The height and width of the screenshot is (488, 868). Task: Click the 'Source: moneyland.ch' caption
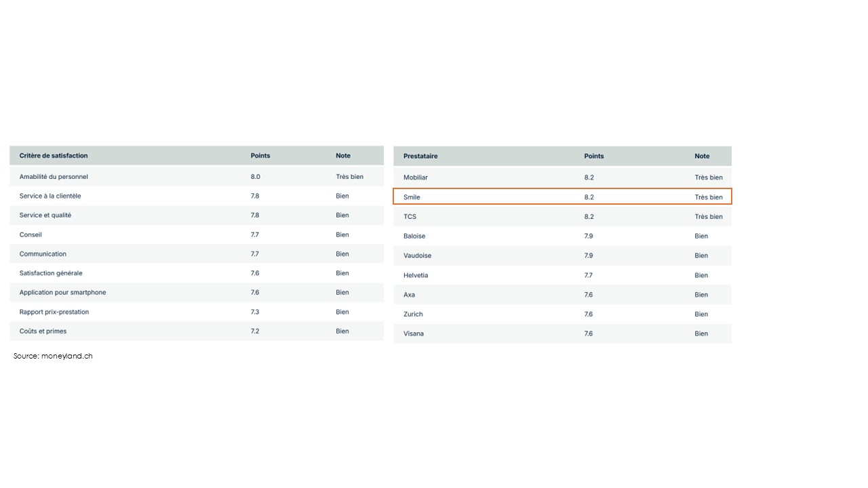tap(53, 356)
